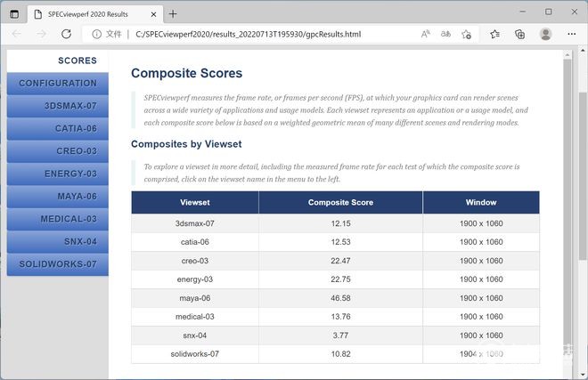Viewport: 588px width, 380px height.
Task: Open a new tab with plus button
Action: point(173,14)
